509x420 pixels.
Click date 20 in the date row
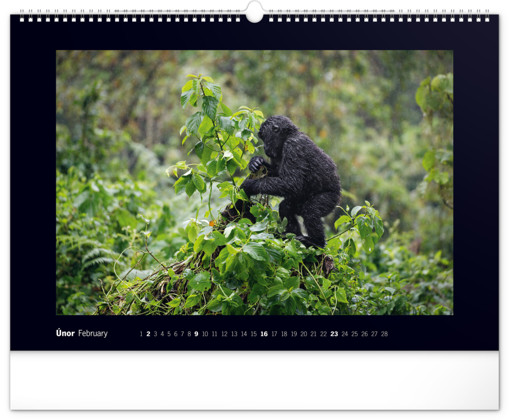304,334
